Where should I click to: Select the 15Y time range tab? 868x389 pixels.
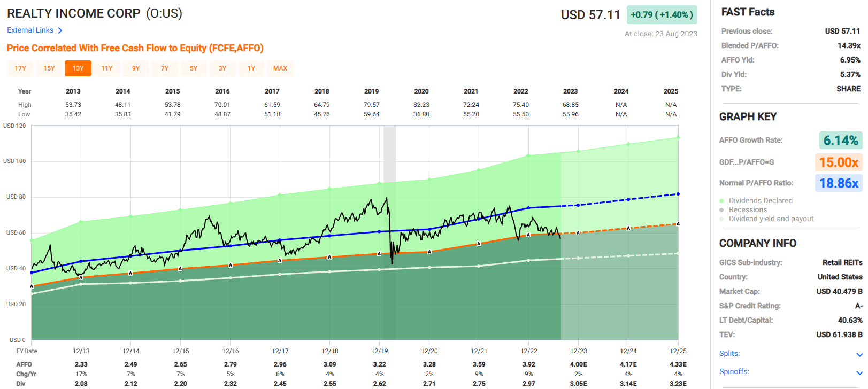pos(49,68)
